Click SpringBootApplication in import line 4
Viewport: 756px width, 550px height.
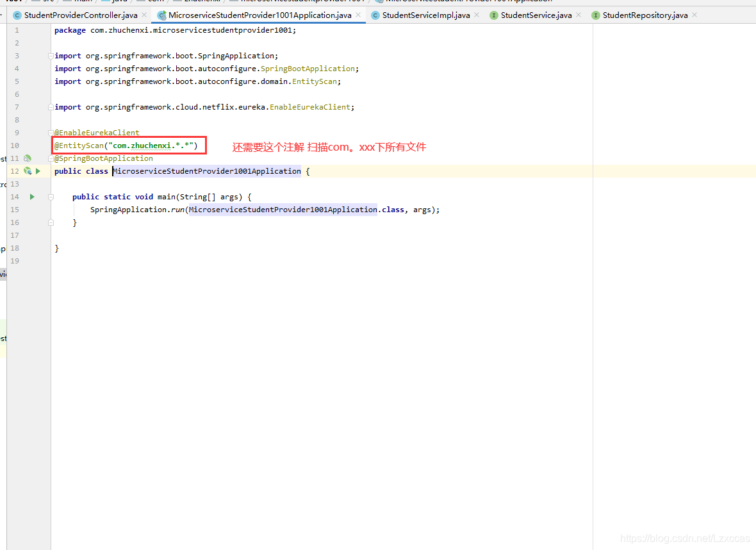[x=308, y=69]
